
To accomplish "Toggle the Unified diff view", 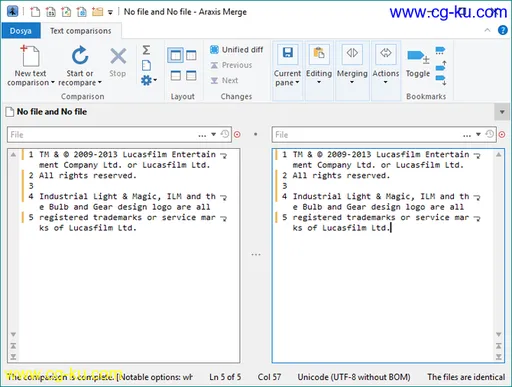I will [236, 50].
